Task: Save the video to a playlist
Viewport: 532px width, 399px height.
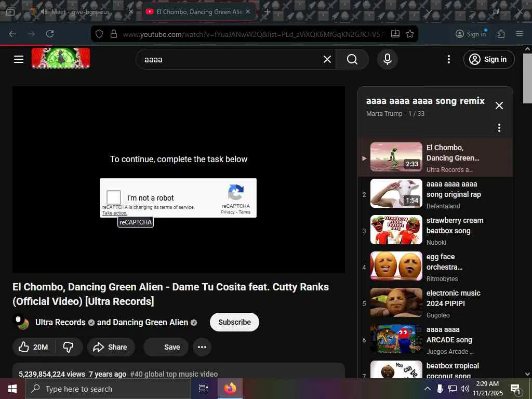Action: click(166, 347)
